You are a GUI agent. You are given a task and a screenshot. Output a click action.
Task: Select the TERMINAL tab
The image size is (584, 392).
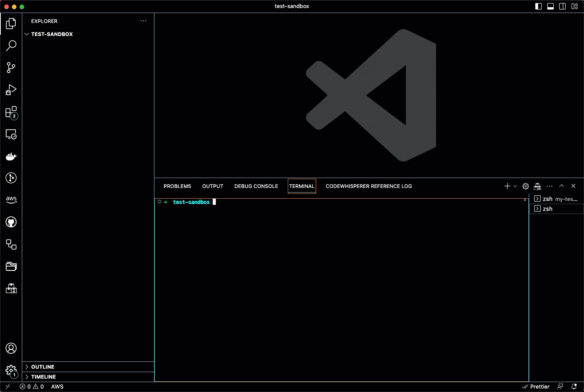pyautogui.click(x=302, y=186)
